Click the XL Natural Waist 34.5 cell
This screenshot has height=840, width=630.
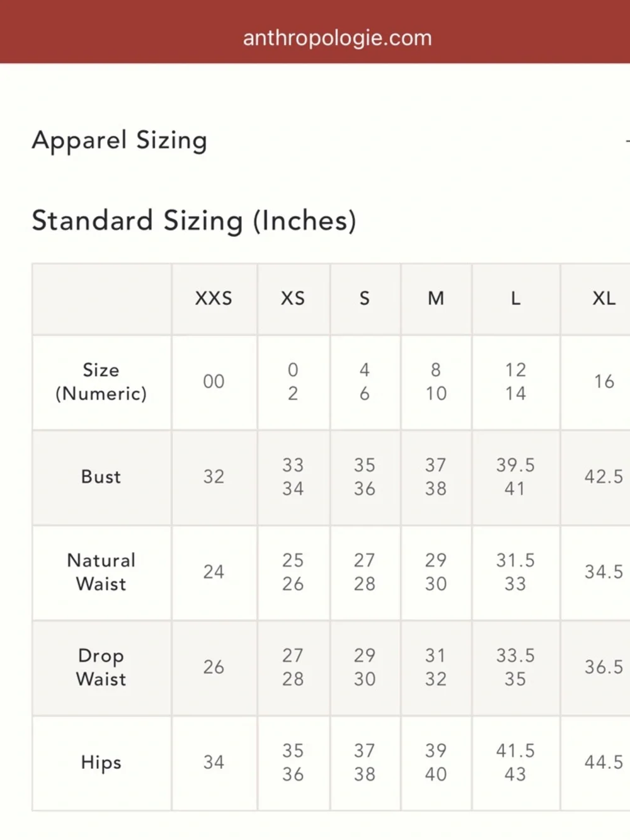pos(603,572)
